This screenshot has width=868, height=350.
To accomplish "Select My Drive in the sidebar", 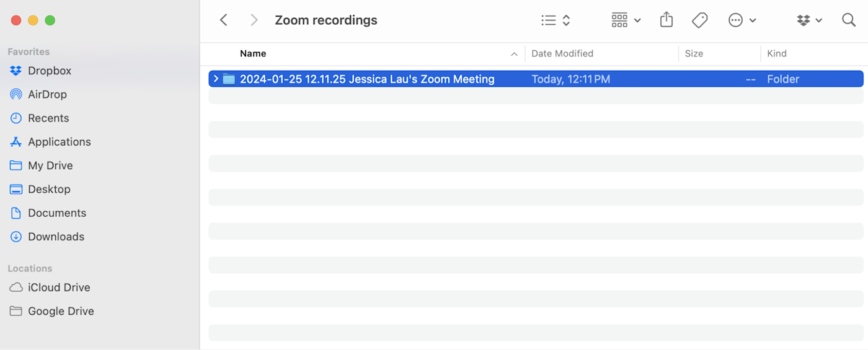I will click(50, 165).
